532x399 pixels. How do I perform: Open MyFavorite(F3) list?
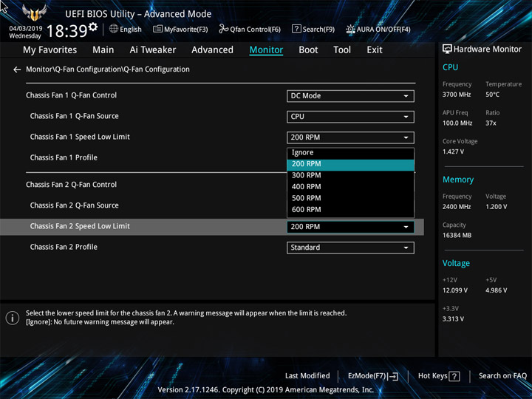pyautogui.click(x=180, y=29)
